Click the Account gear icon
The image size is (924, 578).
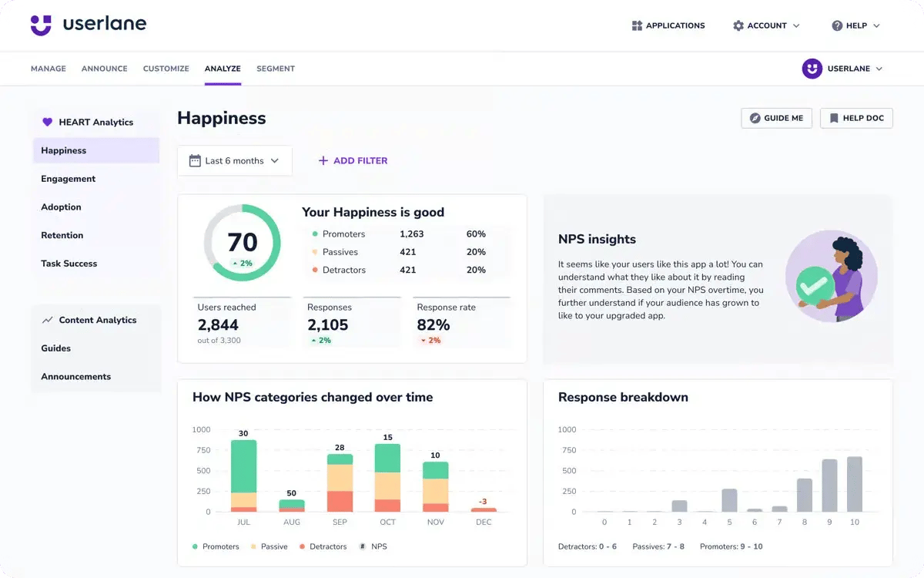(x=738, y=25)
